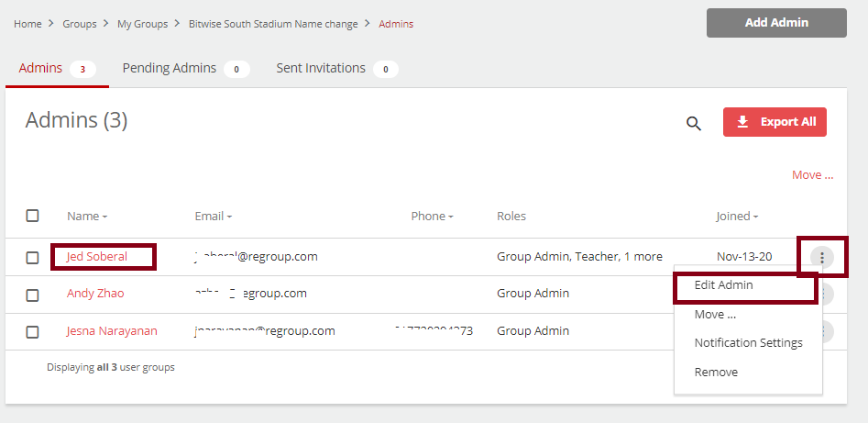This screenshot has width=868, height=423.
Task: Click the red Move ... link above table
Action: [x=813, y=175]
